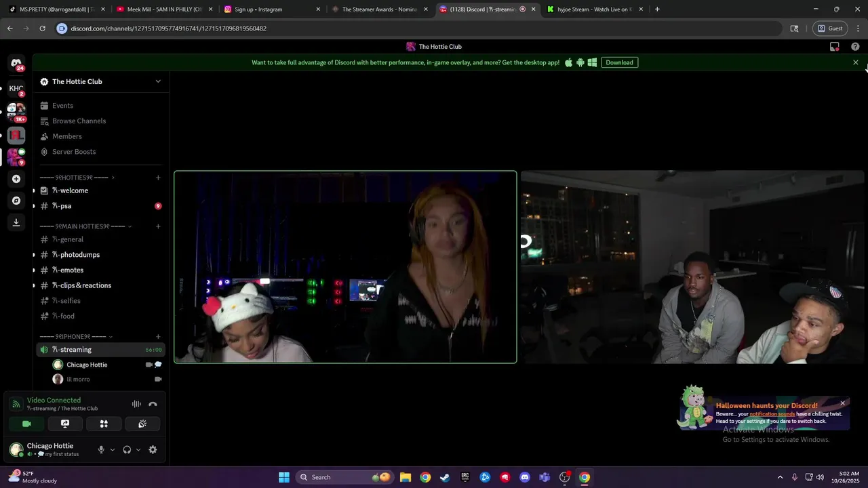
Task: Open the KHC server icon
Action: coord(16,88)
